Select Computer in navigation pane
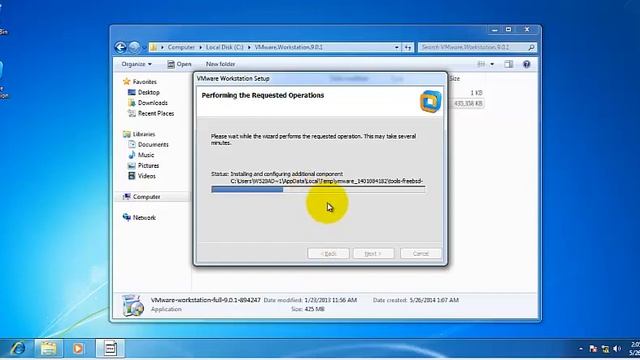The image size is (640, 360). (142, 197)
